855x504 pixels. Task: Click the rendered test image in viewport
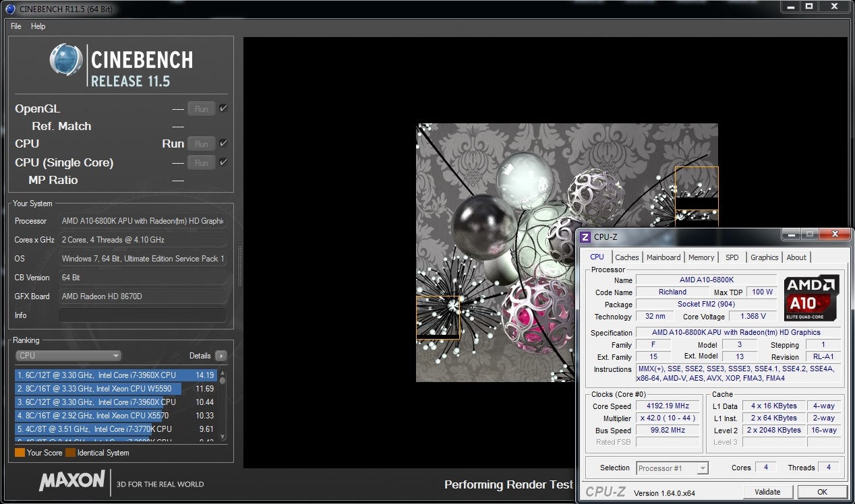tap(566, 252)
